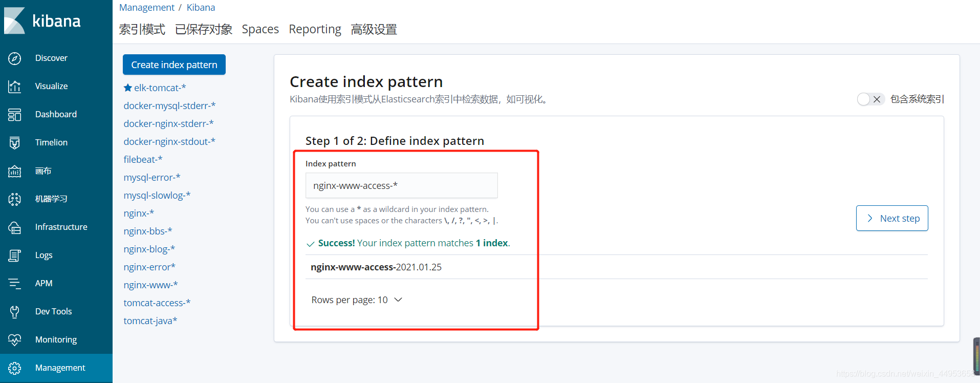The height and width of the screenshot is (383, 980).
Task: Open Canvas (画布) icon
Action: point(15,171)
